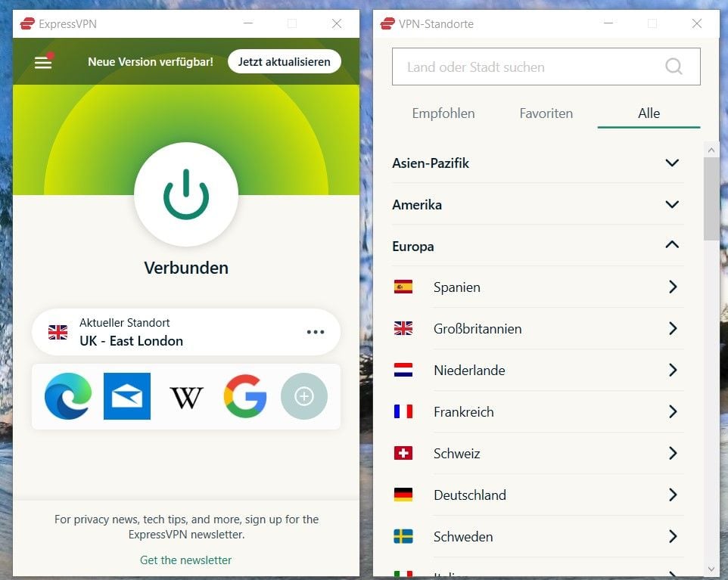Switch to the Empfohlen tab
728x580 pixels.
coord(443,113)
